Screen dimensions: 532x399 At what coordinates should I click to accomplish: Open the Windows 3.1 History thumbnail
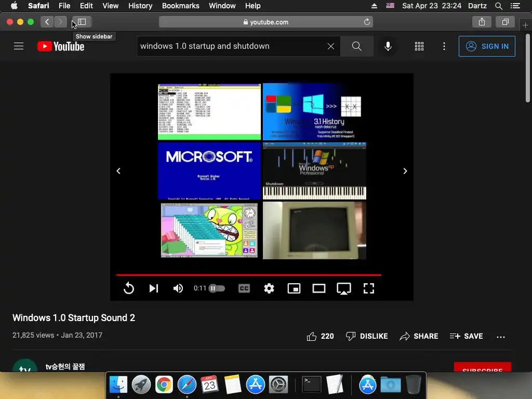click(314, 112)
